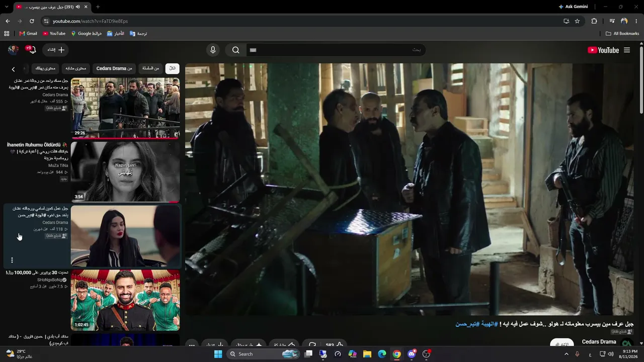The image size is (644, 362).
Task: Open the YouTube account avatar menu
Action: pyautogui.click(x=14, y=50)
